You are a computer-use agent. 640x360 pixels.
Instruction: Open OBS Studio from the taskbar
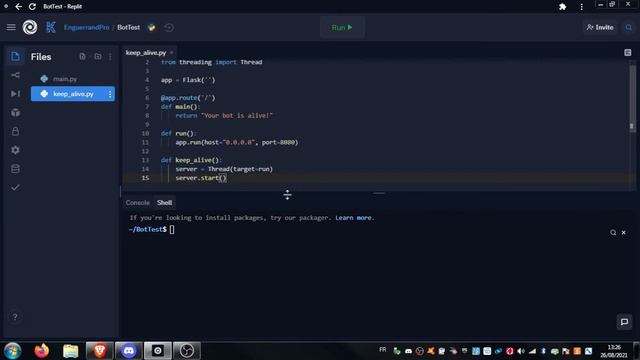click(x=187, y=351)
